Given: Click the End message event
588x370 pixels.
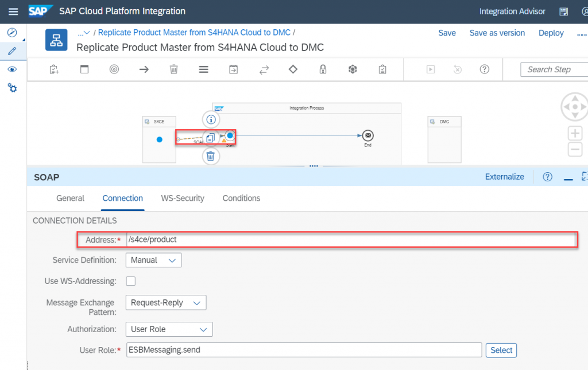Looking at the screenshot, I should [368, 135].
